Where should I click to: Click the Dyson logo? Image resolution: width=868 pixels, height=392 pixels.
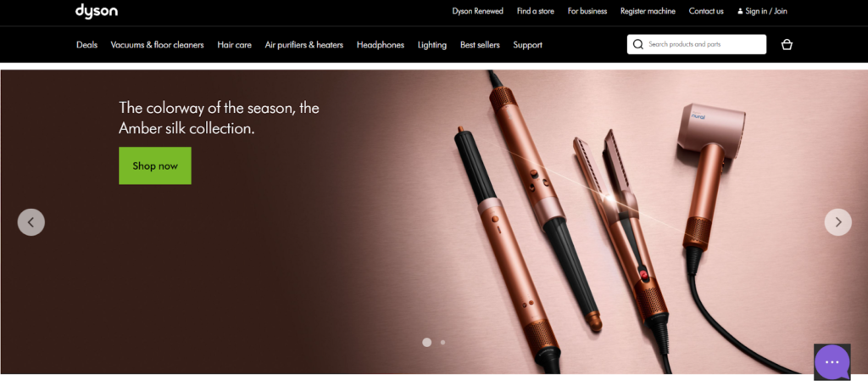(x=97, y=11)
